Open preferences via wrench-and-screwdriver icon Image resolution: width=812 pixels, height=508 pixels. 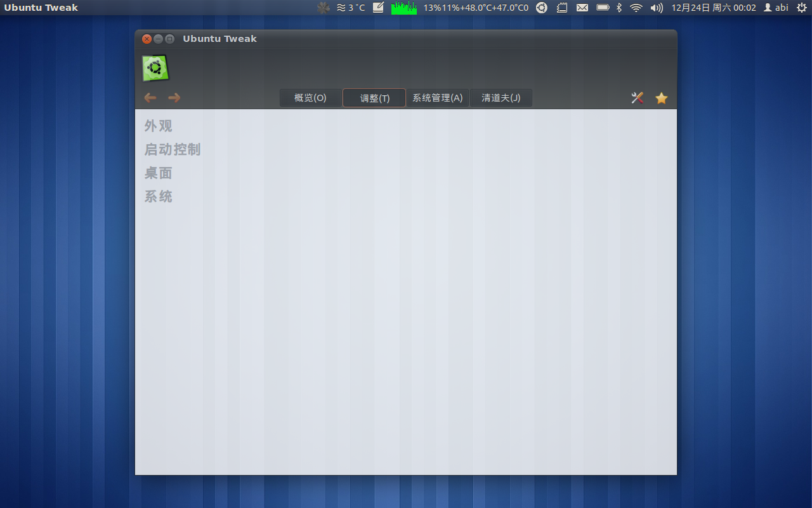[x=638, y=98]
